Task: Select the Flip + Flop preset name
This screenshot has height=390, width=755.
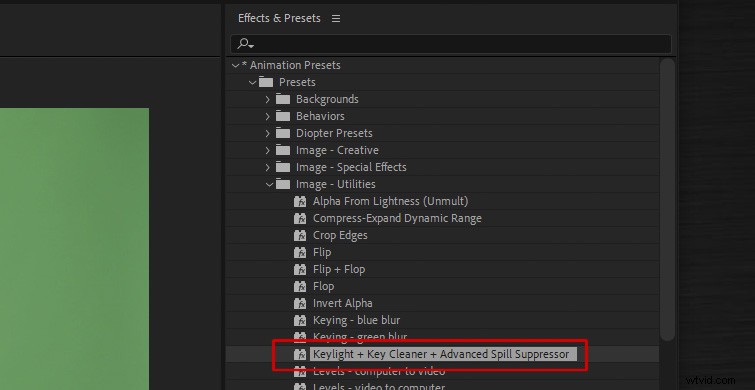Action: (x=339, y=270)
